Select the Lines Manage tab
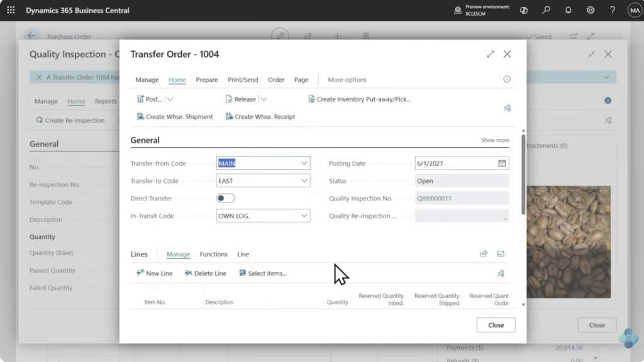This screenshot has width=644, height=362. tap(178, 254)
